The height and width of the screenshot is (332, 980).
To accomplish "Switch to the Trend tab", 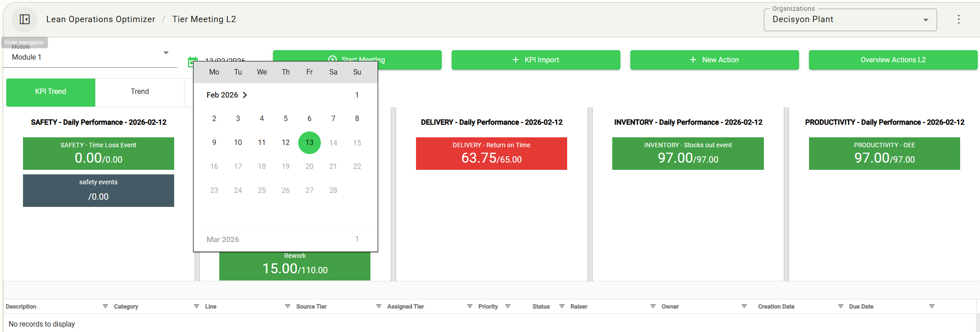I will pyautogui.click(x=139, y=92).
